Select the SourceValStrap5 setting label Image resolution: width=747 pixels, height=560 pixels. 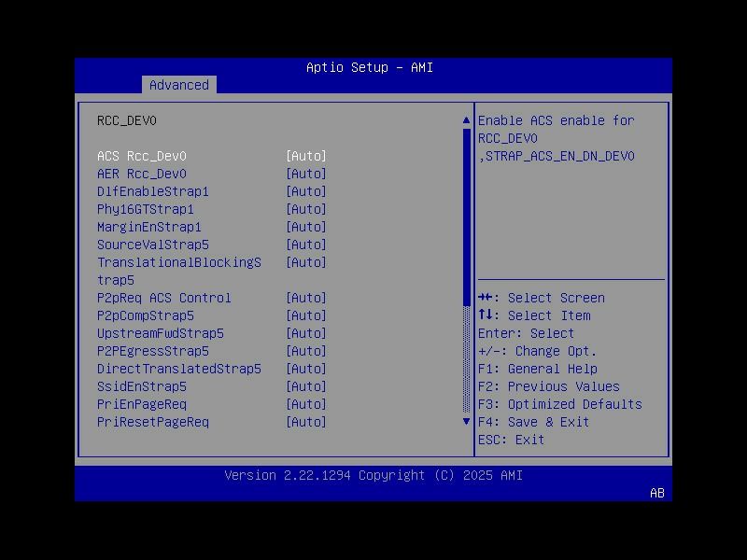[153, 245]
